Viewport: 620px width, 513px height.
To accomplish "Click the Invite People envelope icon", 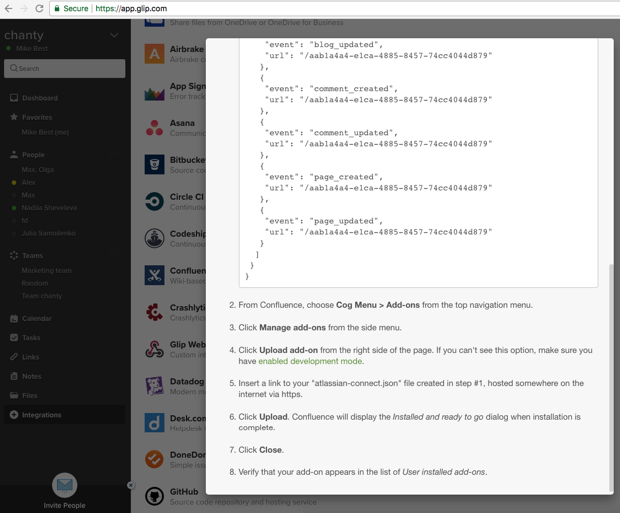I will pos(64,485).
